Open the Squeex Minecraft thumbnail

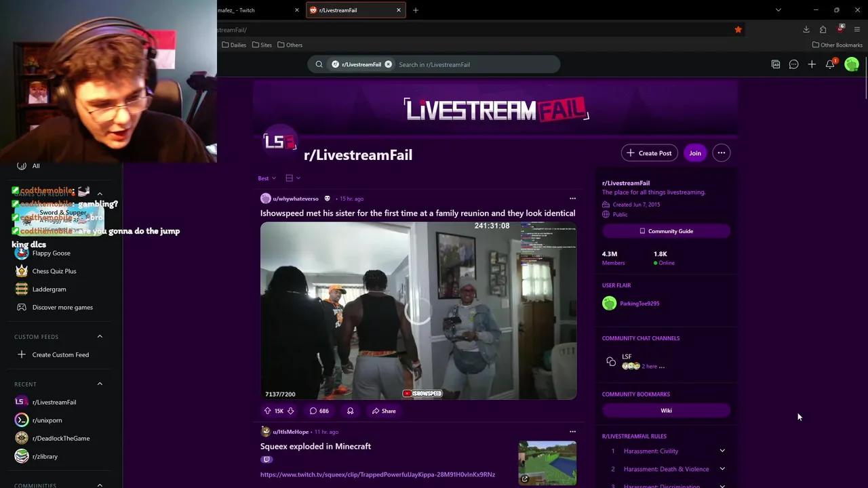pyautogui.click(x=547, y=463)
